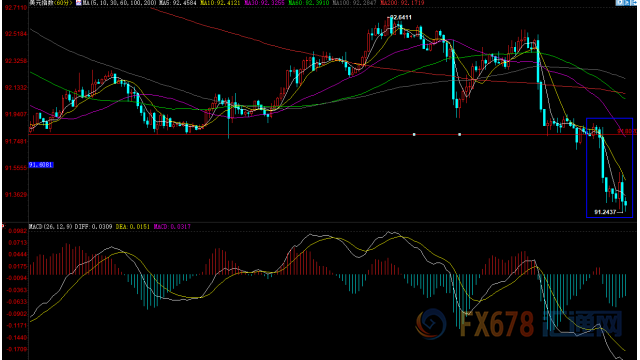Screen dimensions: 640x360
Task: Click the 92.6411 high price label
Action: pos(400,18)
